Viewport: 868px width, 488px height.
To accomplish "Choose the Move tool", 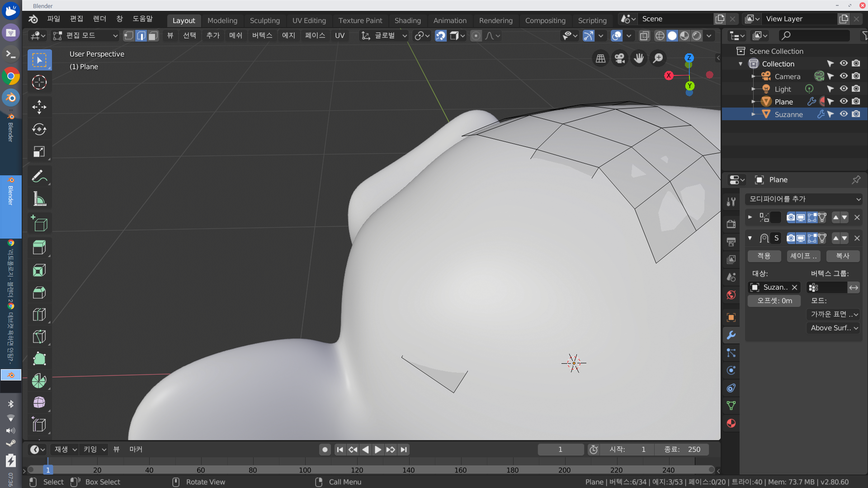I will 39,107.
